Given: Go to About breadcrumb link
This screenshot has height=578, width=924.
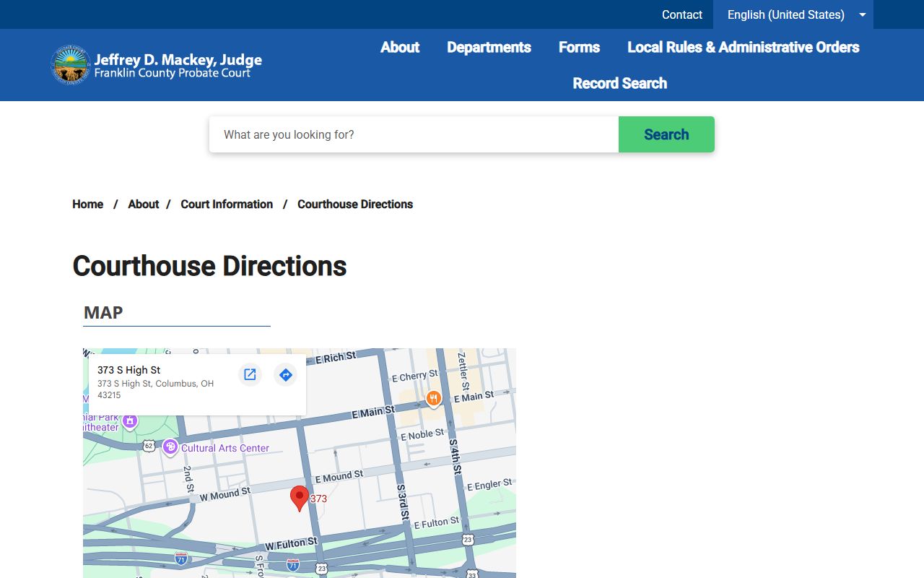Looking at the screenshot, I should [143, 204].
